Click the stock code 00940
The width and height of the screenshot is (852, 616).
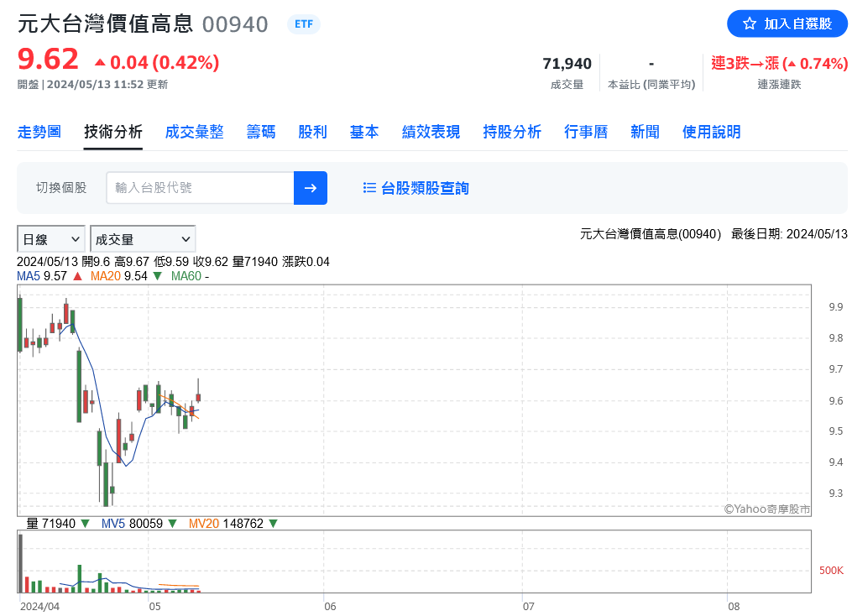click(x=235, y=24)
